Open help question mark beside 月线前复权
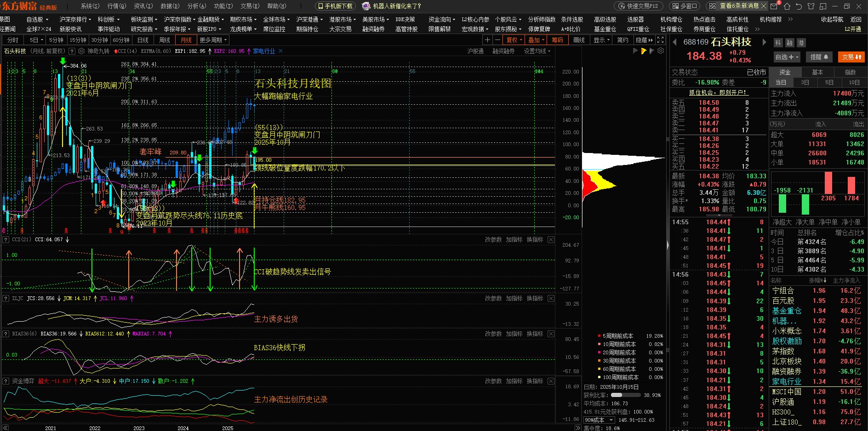Viewport: 868px width, 431px height. [72, 51]
